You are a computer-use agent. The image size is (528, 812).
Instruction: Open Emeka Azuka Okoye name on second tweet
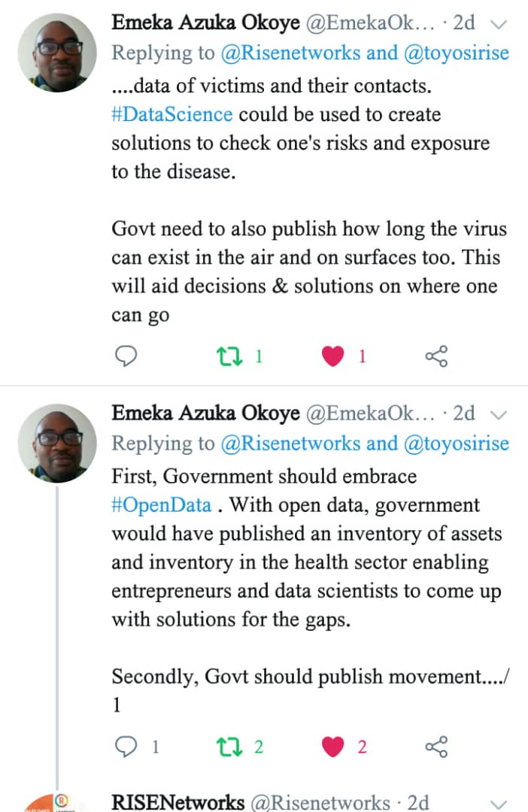click(x=205, y=414)
